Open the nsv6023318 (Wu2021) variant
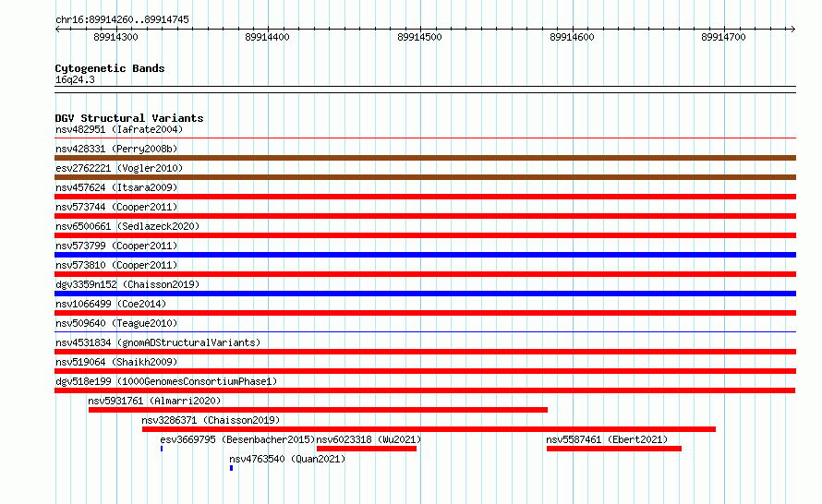The image size is (822, 504). tap(369, 439)
